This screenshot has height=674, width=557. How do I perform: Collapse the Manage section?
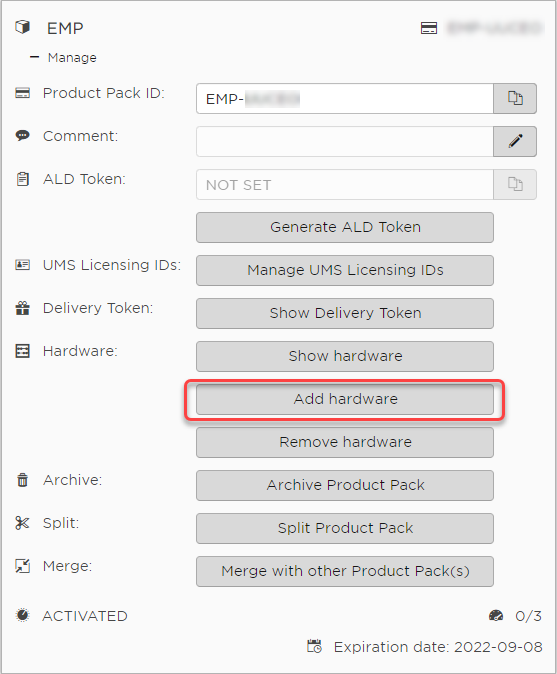click(34, 57)
